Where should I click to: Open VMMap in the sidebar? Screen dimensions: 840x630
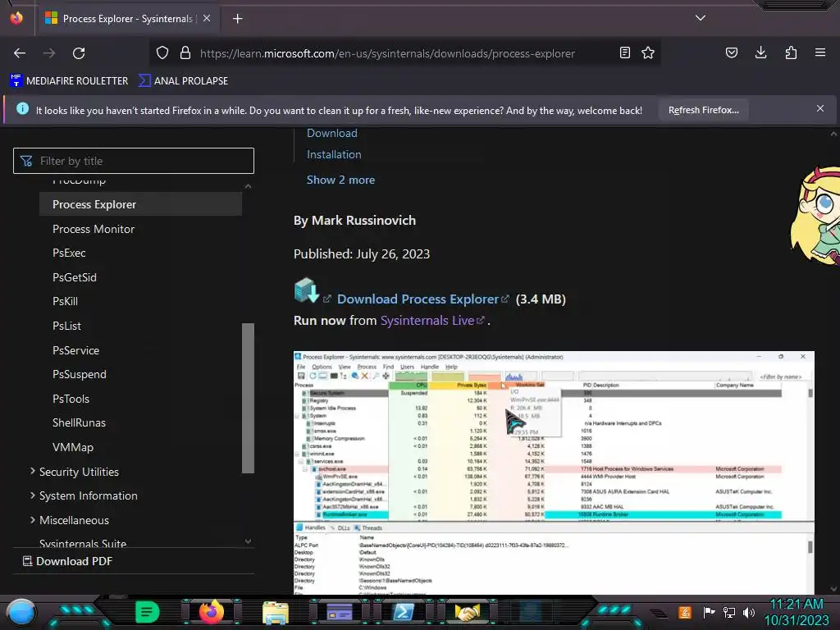[x=73, y=447]
